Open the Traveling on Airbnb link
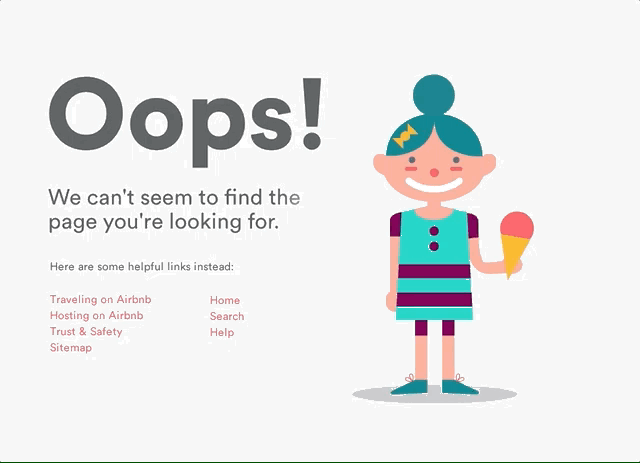Screen dimensions: 640x463 click(100, 299)
